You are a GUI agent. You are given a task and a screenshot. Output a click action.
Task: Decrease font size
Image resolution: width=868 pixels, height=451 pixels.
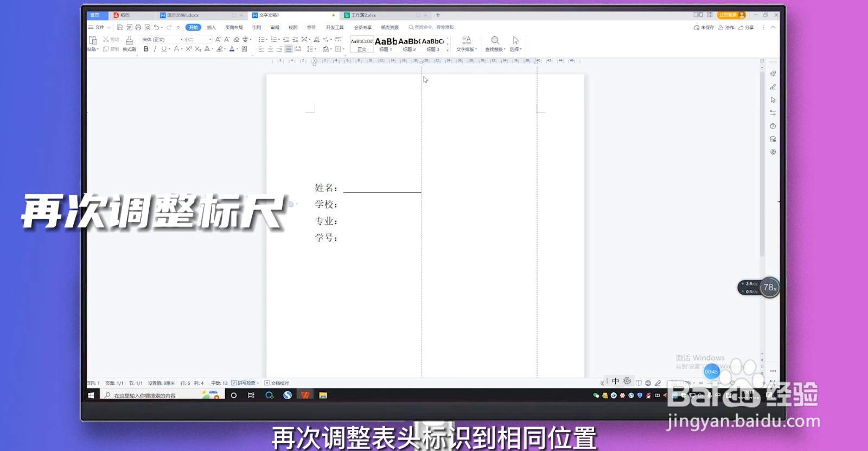(227, 39)
